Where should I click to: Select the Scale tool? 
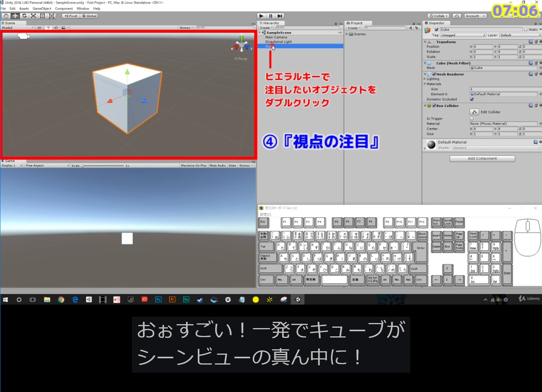click(33, 16)
